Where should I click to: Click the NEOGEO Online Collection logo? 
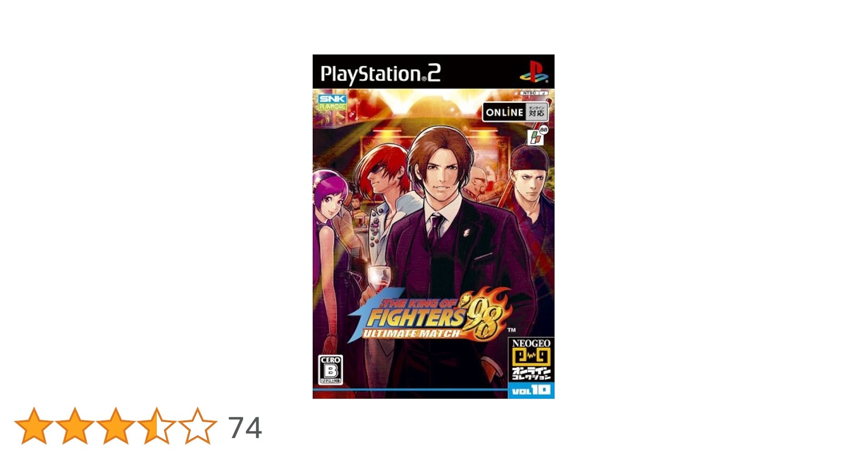pos(531,359)
